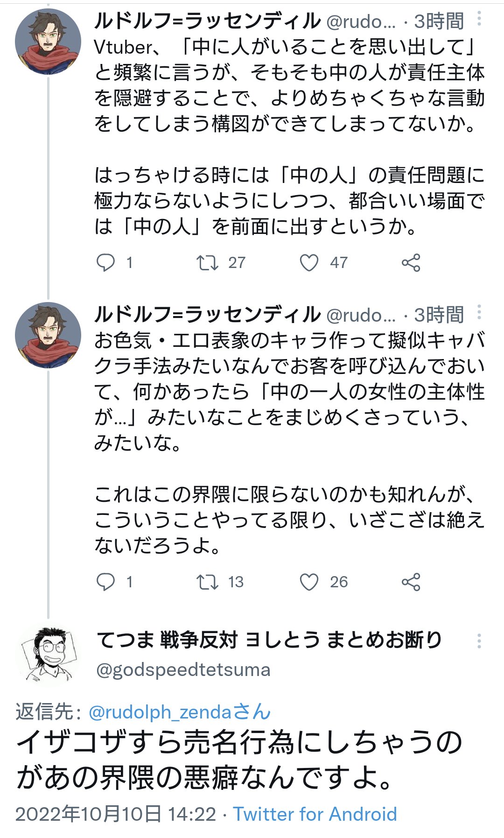
Task: Open more options menu on first tweet
Action: [479, 19]
